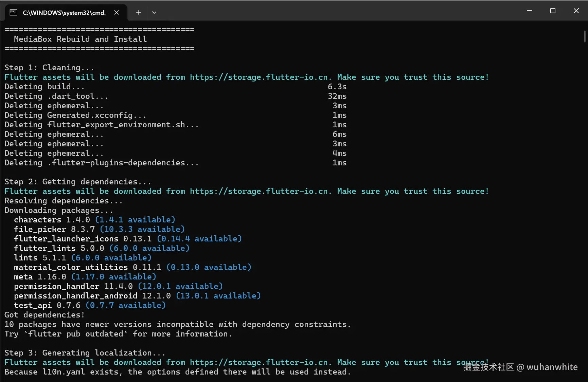
Task: Click the "(1.17.0 available)" version note
Action: pos(114,277)
